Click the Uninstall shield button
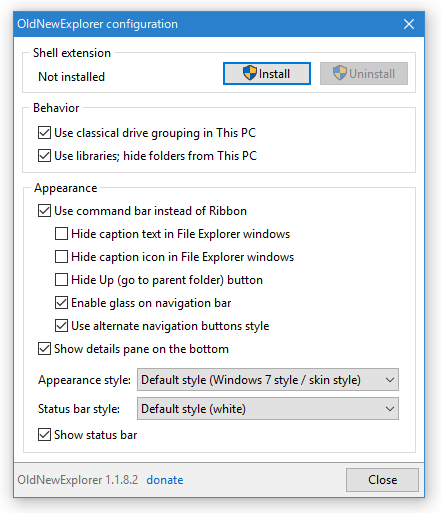441x513 pixels. [364, 73]
